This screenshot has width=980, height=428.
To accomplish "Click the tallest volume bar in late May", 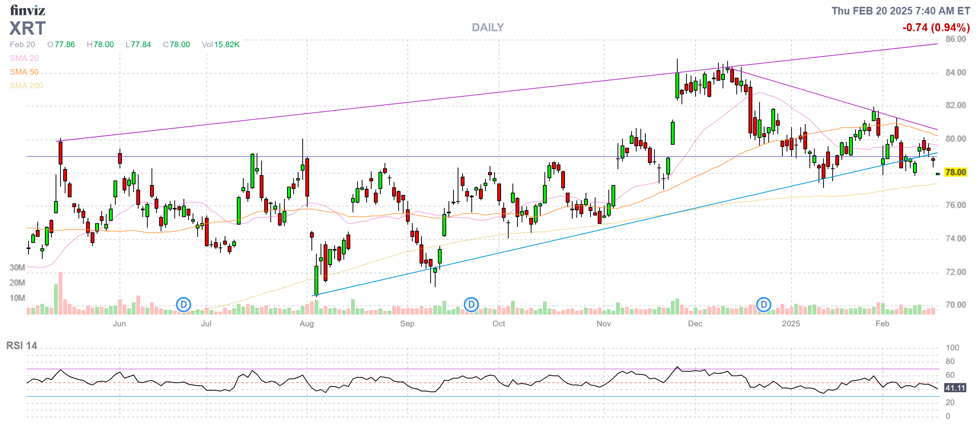I will (x=60, y=292).
